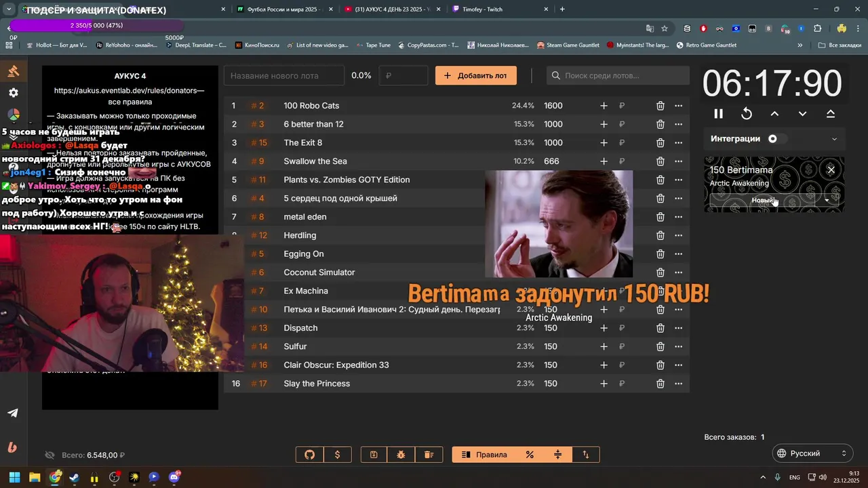Toggle the Интеграции switch
The height and width of the screenshot is (488, 868).
tap(777, 139)
